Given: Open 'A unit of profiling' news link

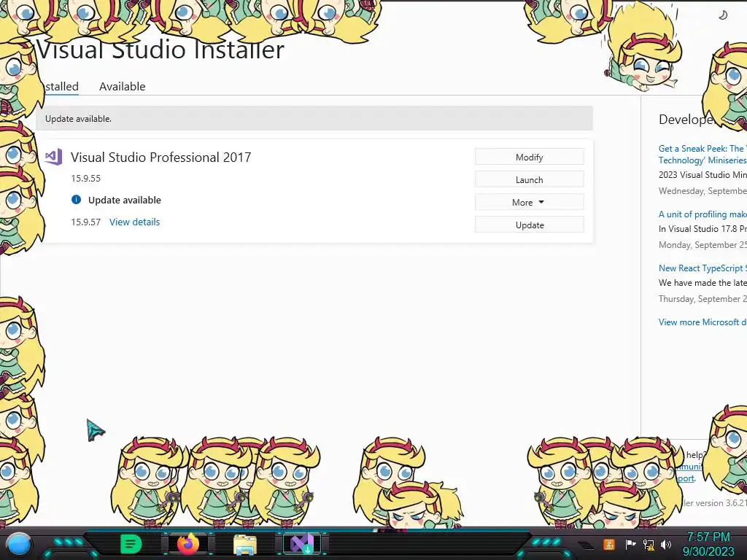Looking at the screenshot, I should click(x=703, y=214).
